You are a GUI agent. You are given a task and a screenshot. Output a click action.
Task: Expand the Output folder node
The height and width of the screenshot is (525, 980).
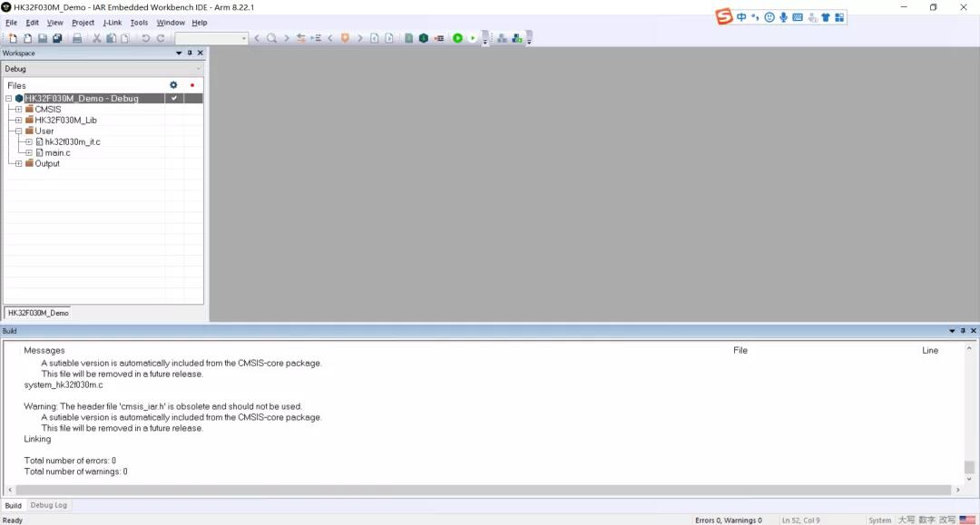[x=19, y=163]
